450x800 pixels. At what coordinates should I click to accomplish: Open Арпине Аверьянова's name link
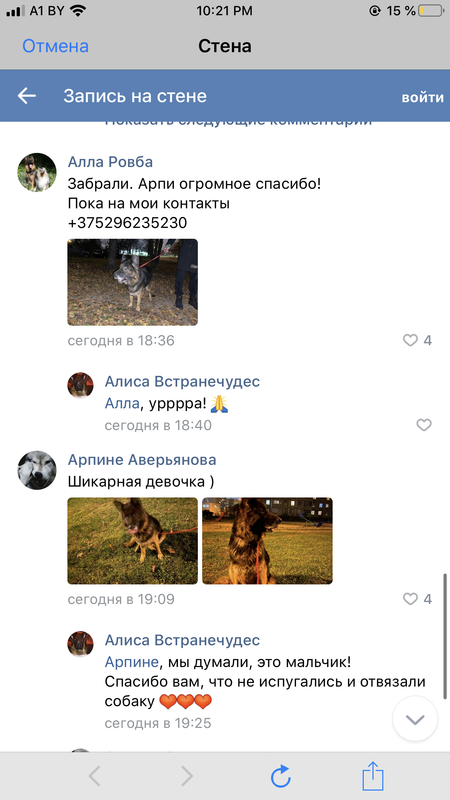tap(142, 460)
